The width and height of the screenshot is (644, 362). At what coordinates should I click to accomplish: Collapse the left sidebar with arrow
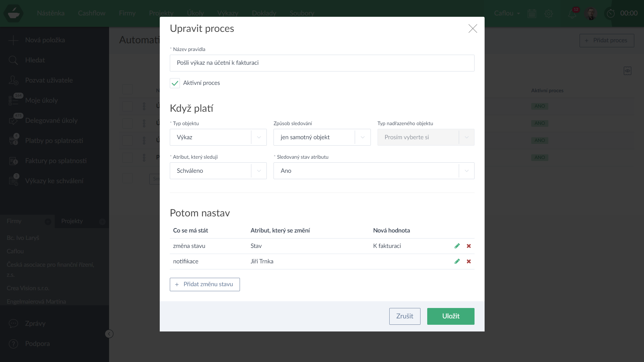tap(109, 334)
